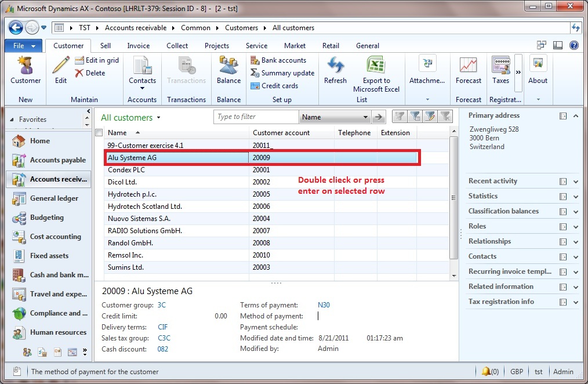Expand the Roles factbox
Viewport: 588px width, 384px height.
576,226
